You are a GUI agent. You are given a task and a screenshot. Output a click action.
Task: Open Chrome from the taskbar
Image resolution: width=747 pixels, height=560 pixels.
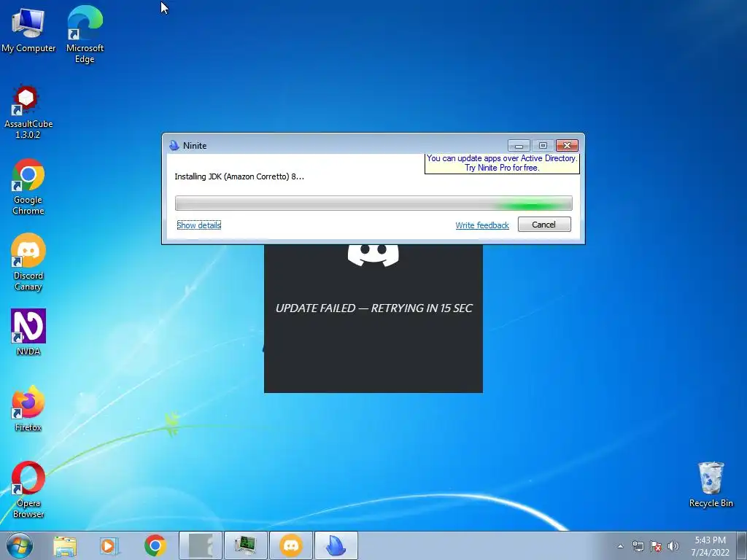point(155,545)
